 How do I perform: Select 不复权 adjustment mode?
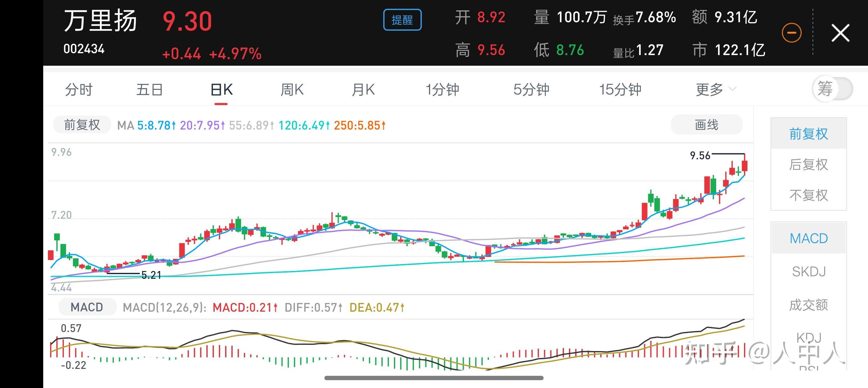(809, 195)
